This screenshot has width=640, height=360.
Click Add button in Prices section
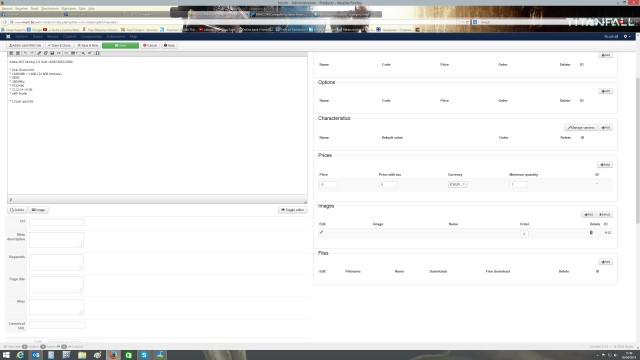tap(605, 164)
